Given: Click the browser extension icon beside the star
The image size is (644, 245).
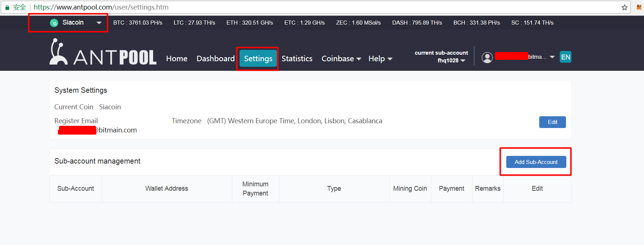Looking at the screenshot, I should pyautogui.click(x=639, y=7).
